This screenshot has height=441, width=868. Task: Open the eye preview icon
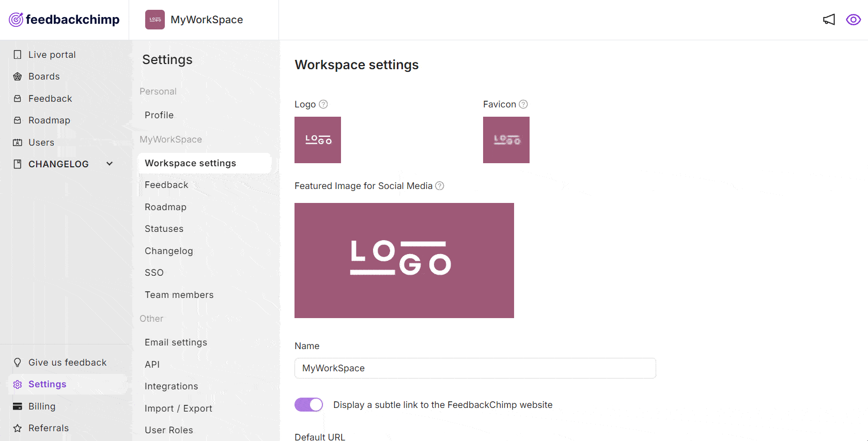click(x=853, y=20)
